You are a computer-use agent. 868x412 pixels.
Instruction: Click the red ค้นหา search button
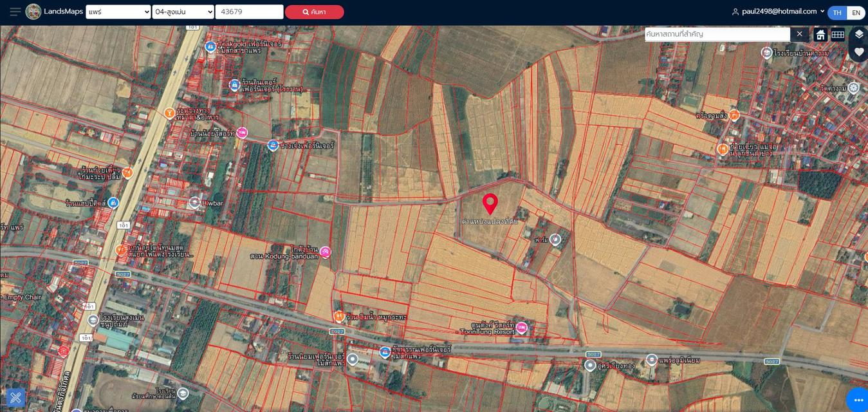click(x=314, y=12)
